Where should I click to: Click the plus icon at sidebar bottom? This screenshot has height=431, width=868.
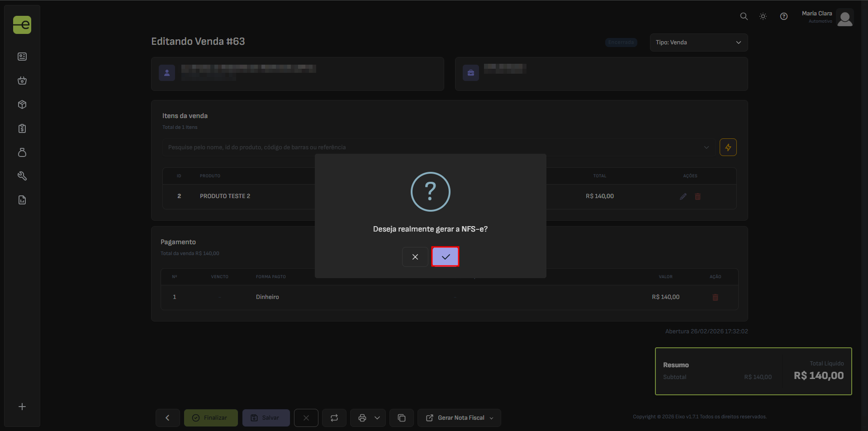pyautogui.click(x=22, y=407)
